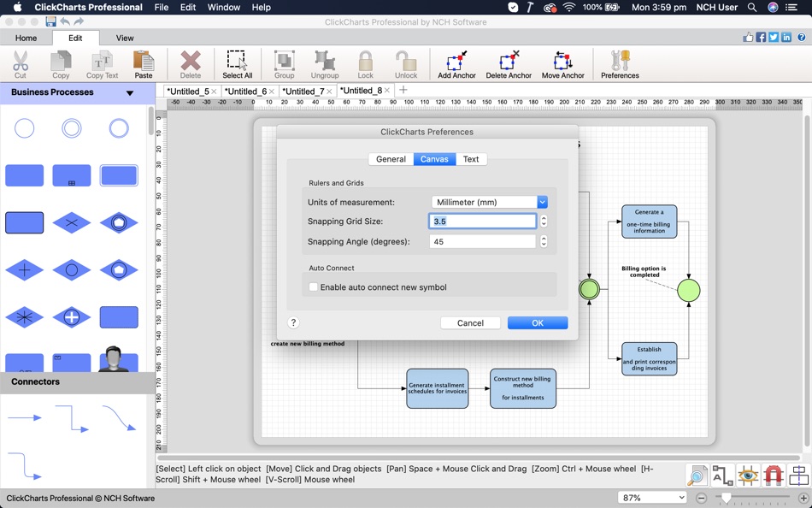Viewport: 812px width, 508px height.
Task: Click the redo arrow in title bar
Action: pos(79,21)
